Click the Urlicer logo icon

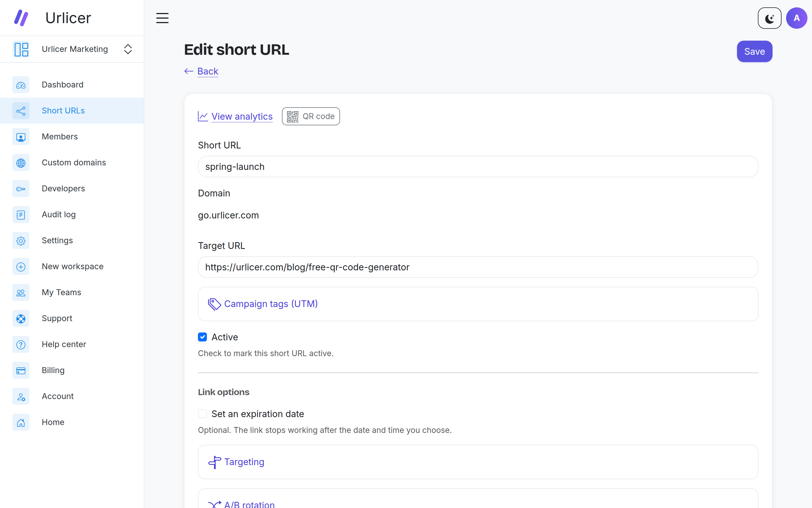[x=21, y=18]
